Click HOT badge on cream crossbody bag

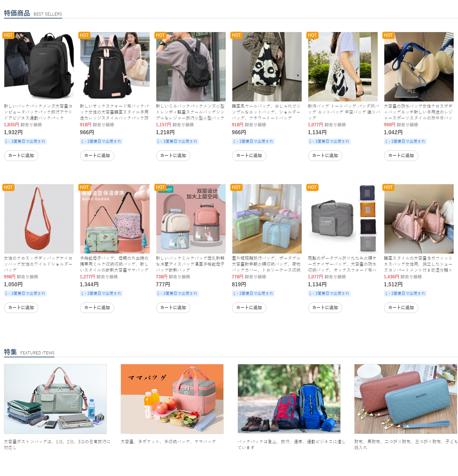pyautogui.click(x=388, y=35)
